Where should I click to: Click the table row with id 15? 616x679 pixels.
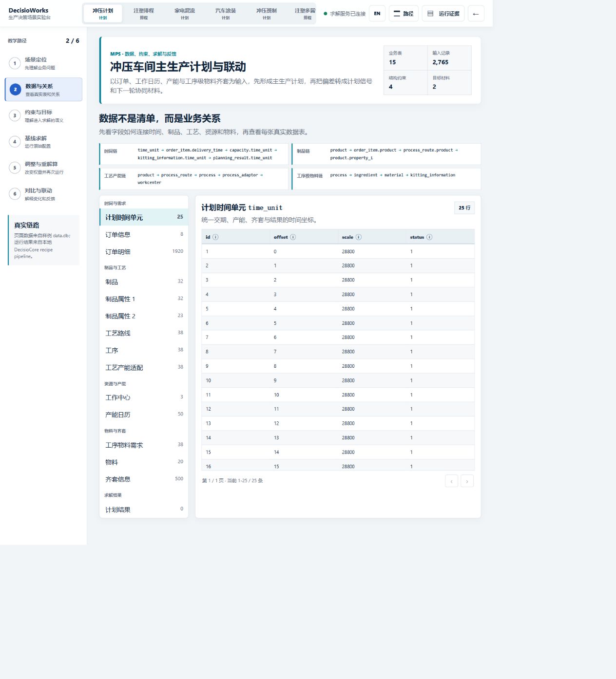point(338,452)
